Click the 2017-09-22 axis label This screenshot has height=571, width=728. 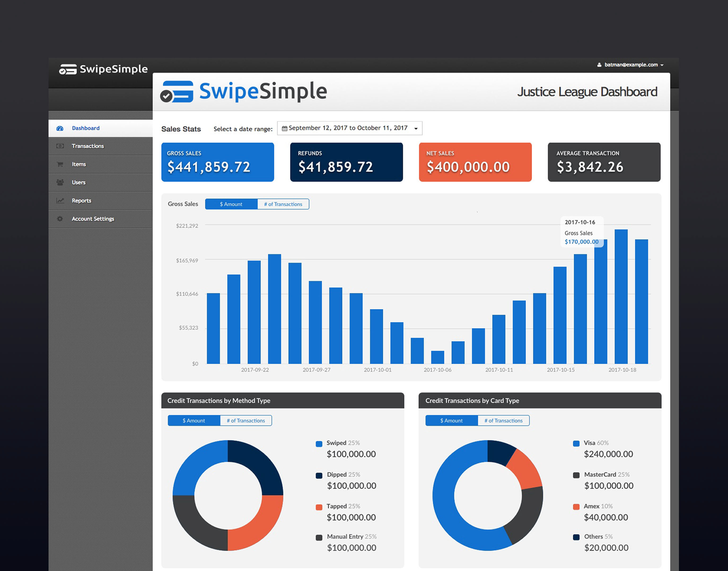pos(255,370)
